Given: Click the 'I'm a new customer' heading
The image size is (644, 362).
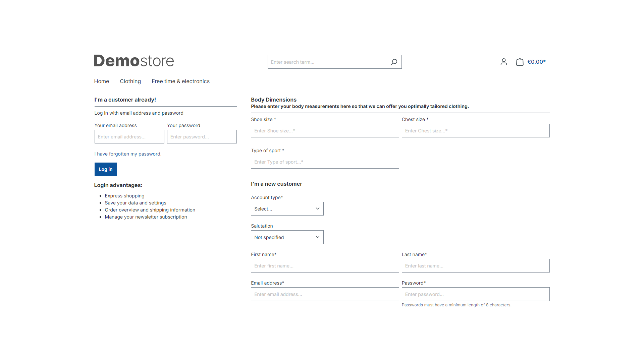Looking at the screenshot, I should 276,184.
